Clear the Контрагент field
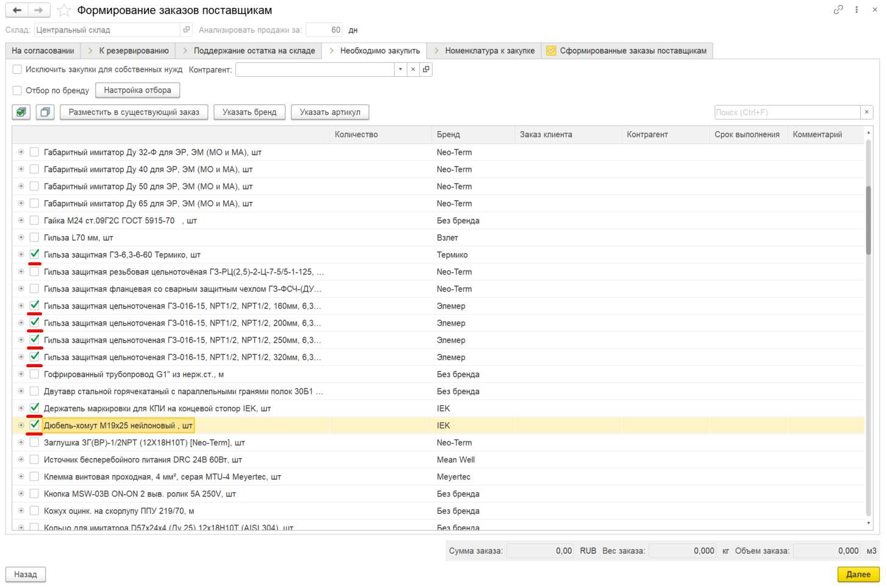887x588 pixels. [x=413, y=70]
